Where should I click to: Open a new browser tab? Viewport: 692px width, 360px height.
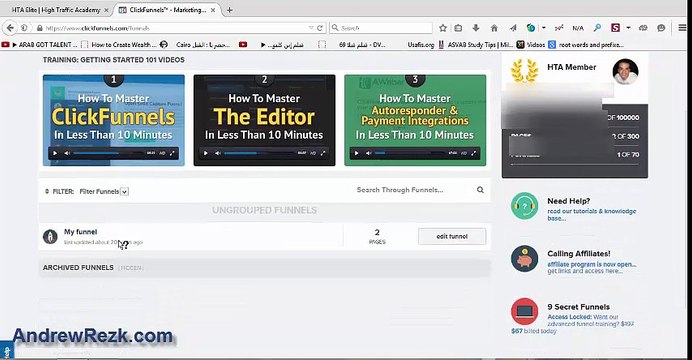(229, 10)
